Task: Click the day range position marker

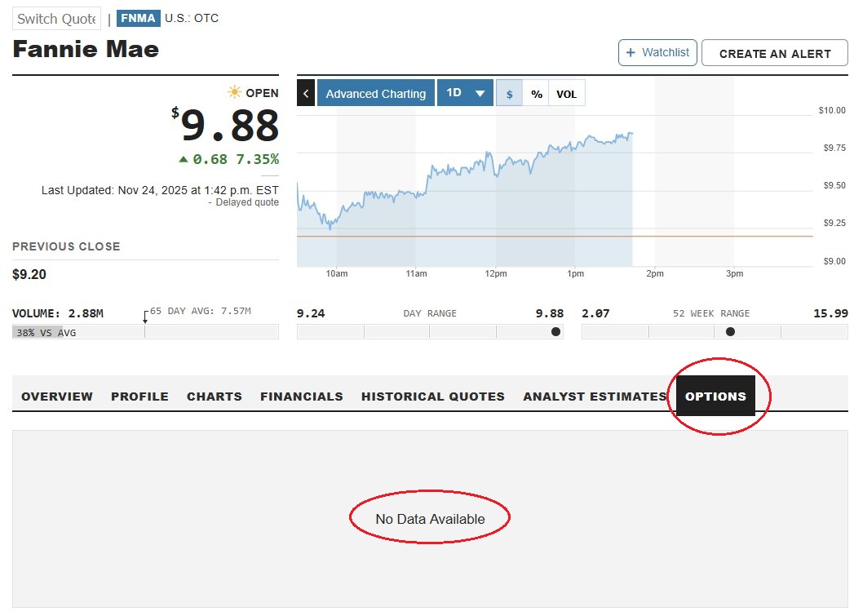Action: 555,332
